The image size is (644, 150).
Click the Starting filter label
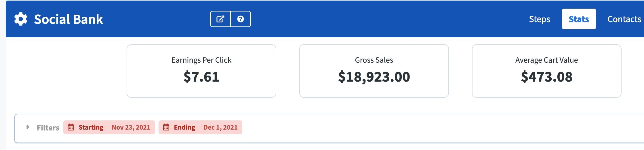[x=91, y=127]
